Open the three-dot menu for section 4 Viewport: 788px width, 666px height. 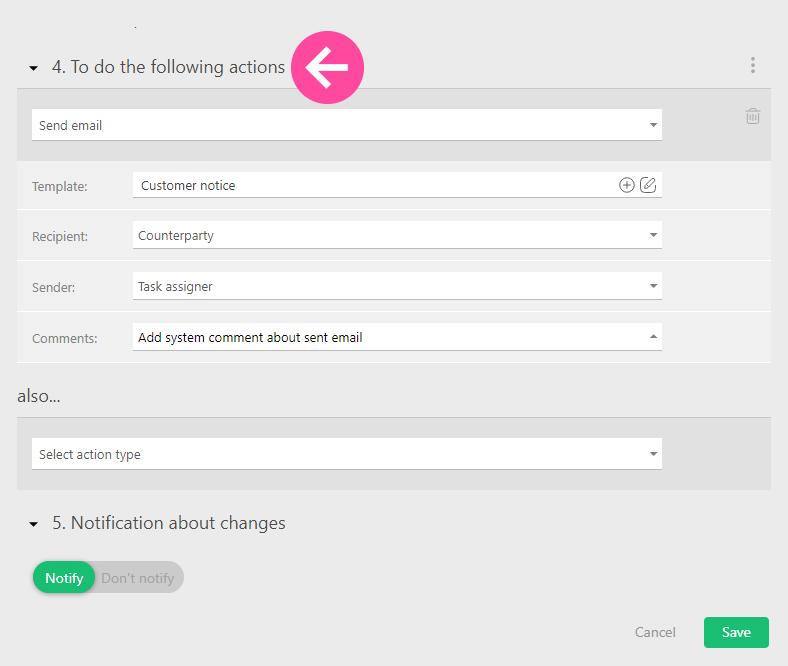pos(753,66)
